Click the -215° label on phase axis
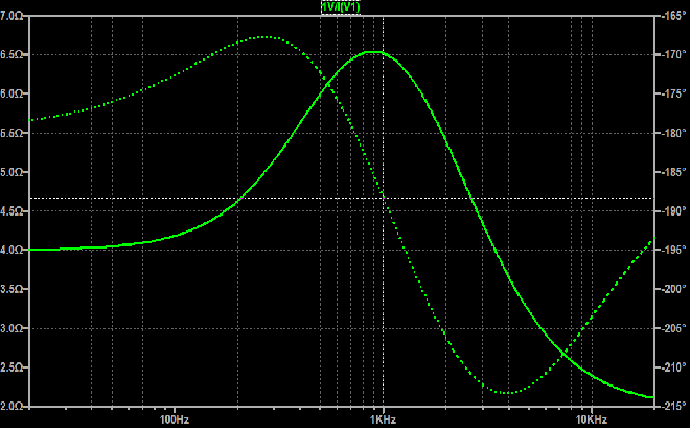The width and height of the screenshot is (690, 429). click(672, 406)
